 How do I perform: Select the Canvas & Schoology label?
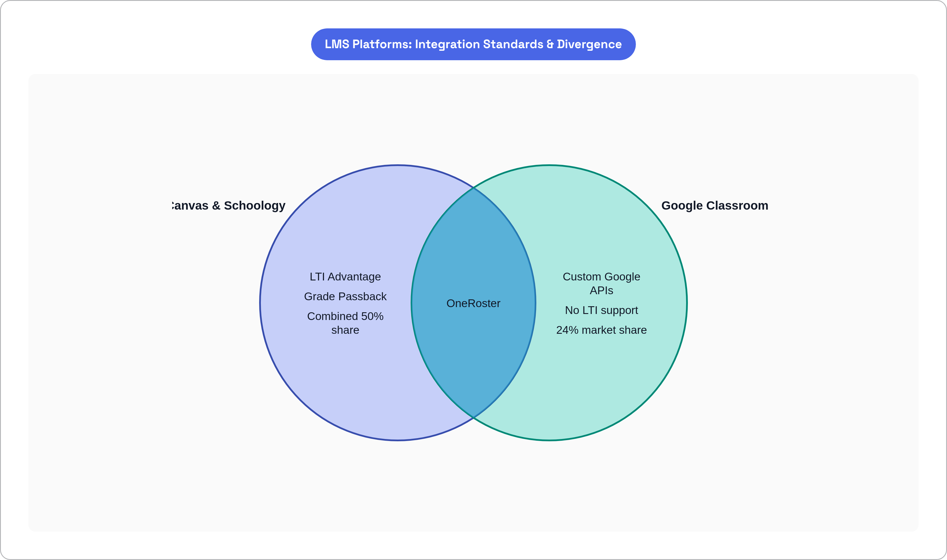click(x=228, y=205)
